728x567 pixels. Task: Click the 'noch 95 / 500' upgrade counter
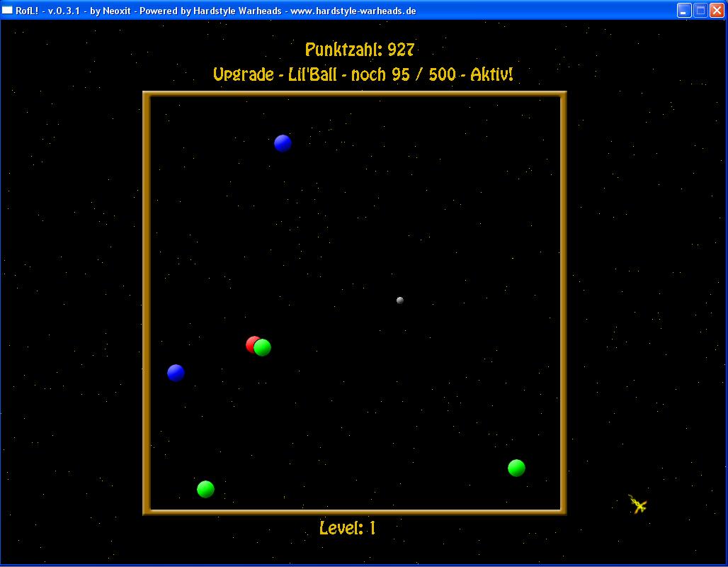pyautogui.click(x=403, y=74)
